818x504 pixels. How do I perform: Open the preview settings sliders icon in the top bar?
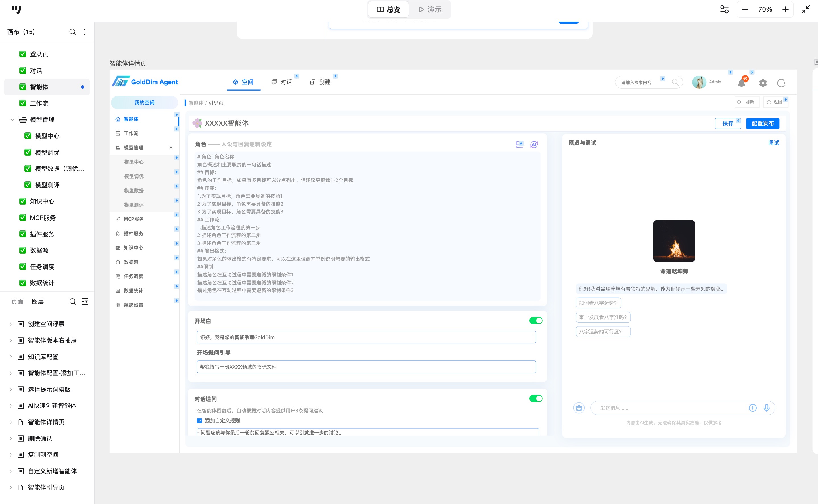click(724, 9)
